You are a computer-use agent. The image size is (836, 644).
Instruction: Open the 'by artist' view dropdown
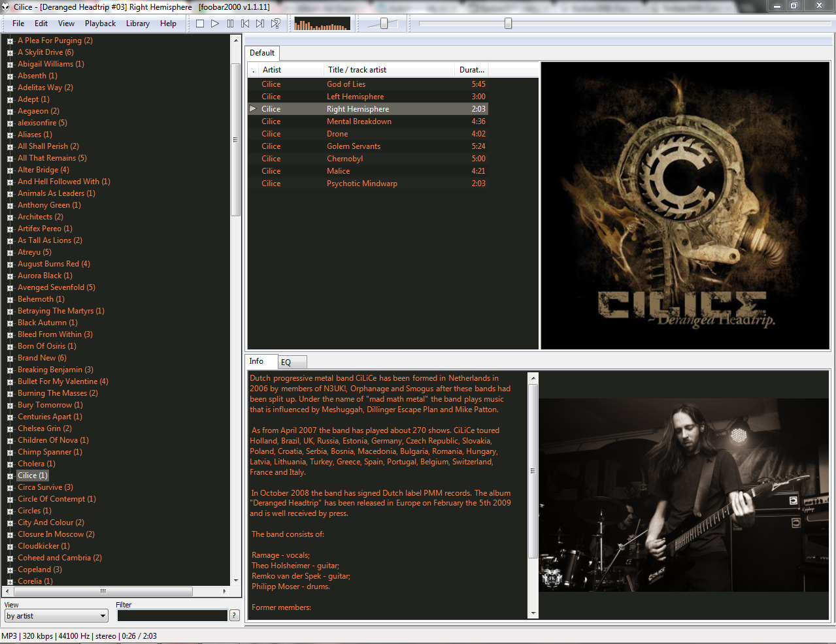[x=56, y=616]
